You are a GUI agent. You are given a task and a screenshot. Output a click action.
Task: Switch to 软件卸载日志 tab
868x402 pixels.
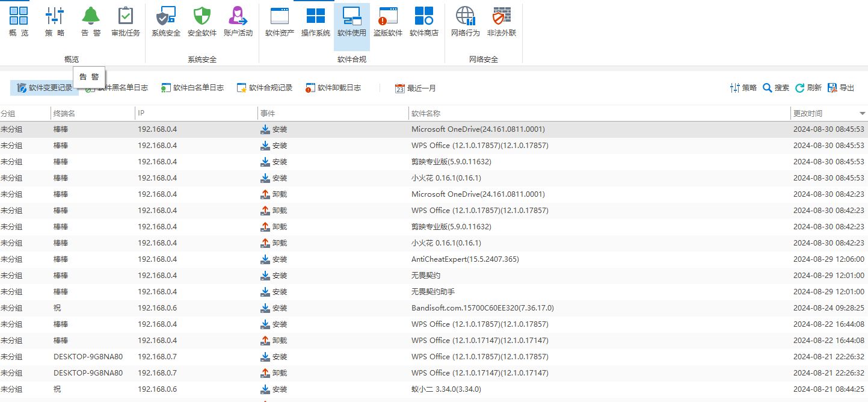pyautogui.click(x=333, y=88)
